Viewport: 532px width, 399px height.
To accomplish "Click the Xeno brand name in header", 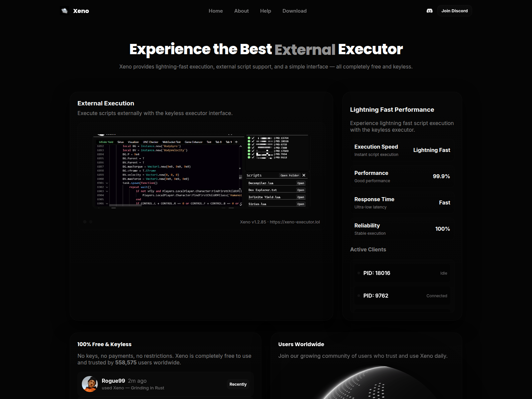I will point(81,11).
